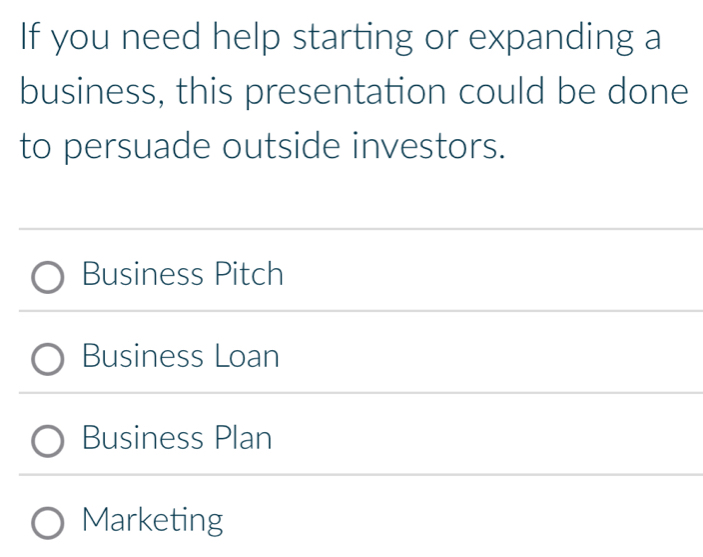Viewport: 703px width, 557px height.
Task: Click the word "outside" in the question
Action: coord(280,147)
